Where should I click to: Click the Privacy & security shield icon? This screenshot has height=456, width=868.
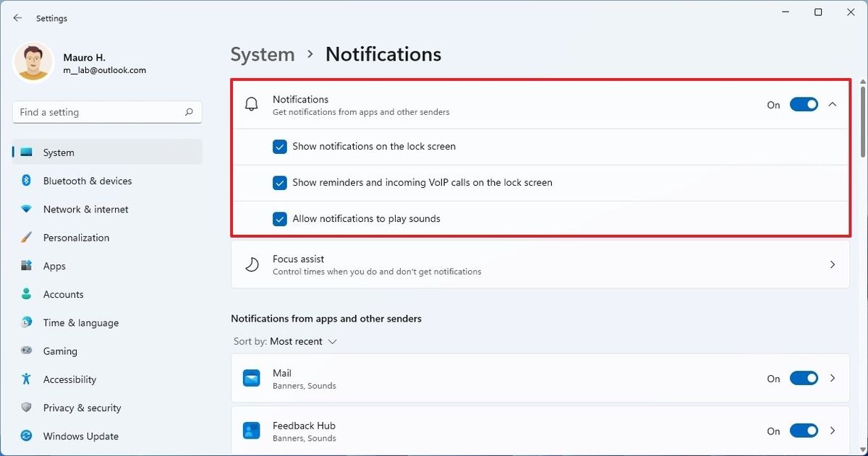pyautogui.click(x=25, y=407)
